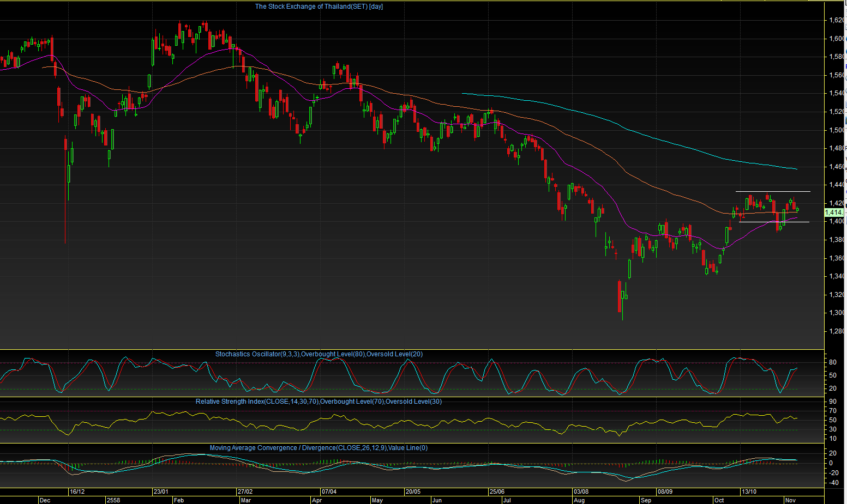
Task: Click the "25/06" date label
Action: pos(497,491)
